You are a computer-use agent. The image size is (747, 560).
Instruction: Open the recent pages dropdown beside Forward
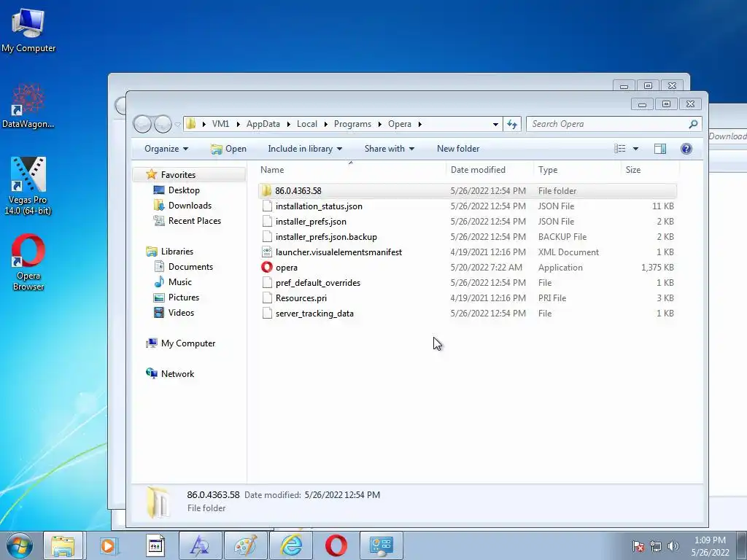[x=178, y=124]
